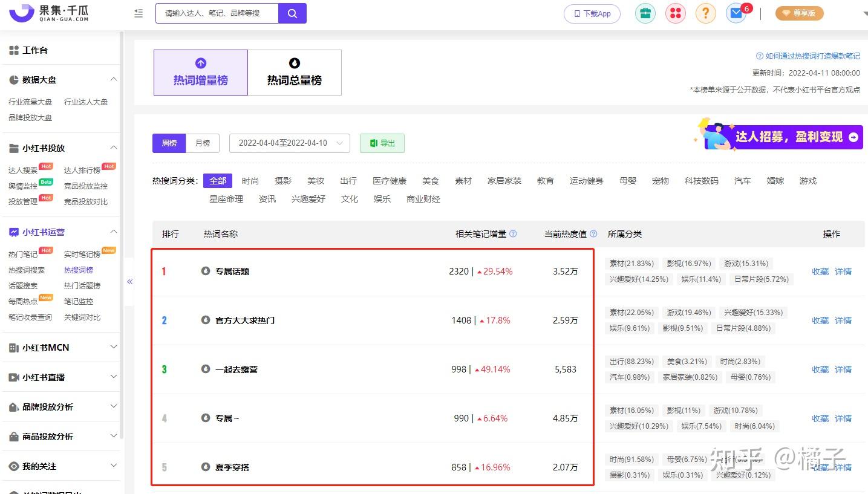The height and width of the screenshot is (494, 868).
Task: Open 行业流量大盘 in the sidebar
Action: tap(30, 102)
